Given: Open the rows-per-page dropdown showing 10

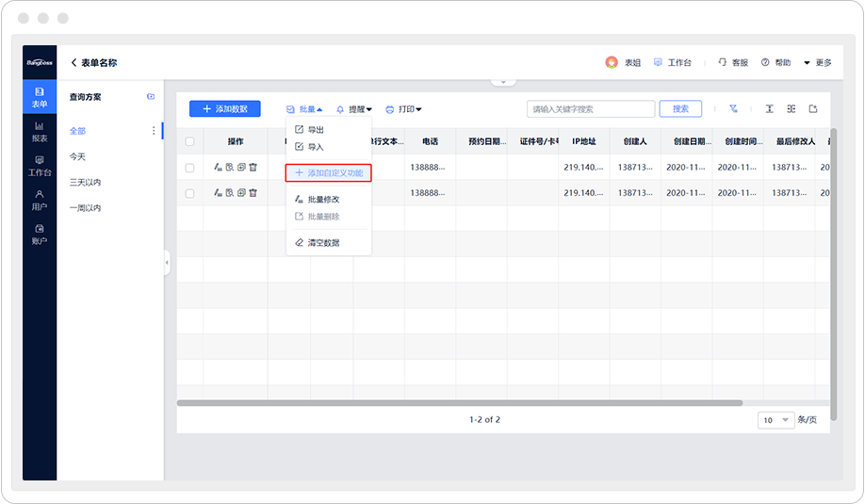Looking at the screenshot, I should point(775,420).
